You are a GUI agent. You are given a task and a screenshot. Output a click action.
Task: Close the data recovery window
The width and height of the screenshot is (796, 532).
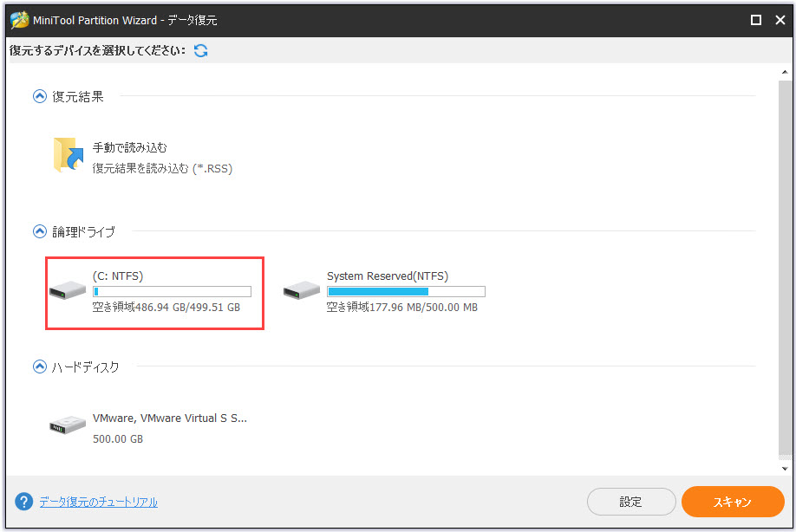coord(780,20)
